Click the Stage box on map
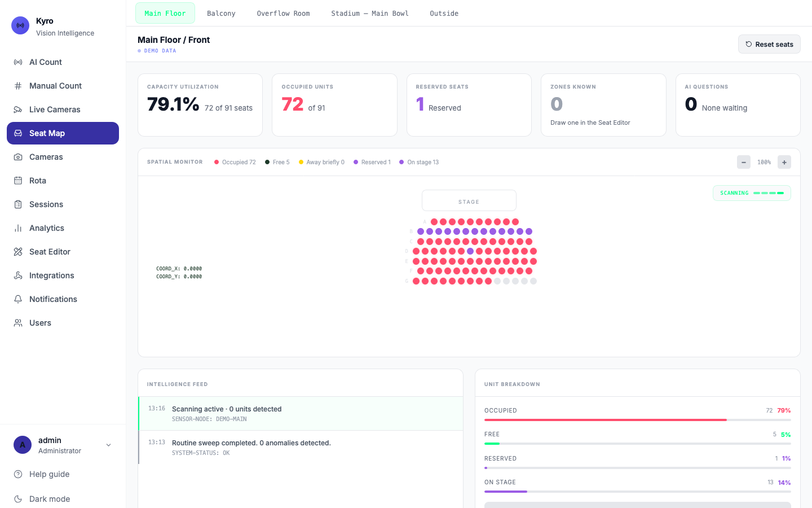The height and width of the screenshot is (508, 812). (x=469, y=200)
